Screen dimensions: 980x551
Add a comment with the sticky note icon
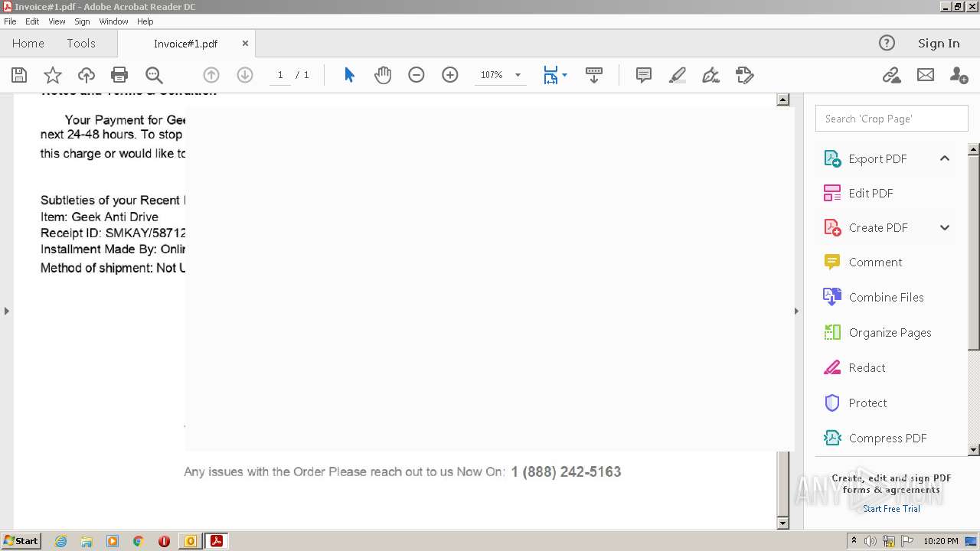coord(644,75)
